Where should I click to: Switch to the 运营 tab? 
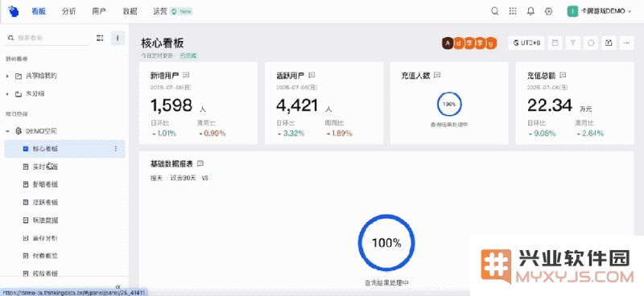[159, 11]
